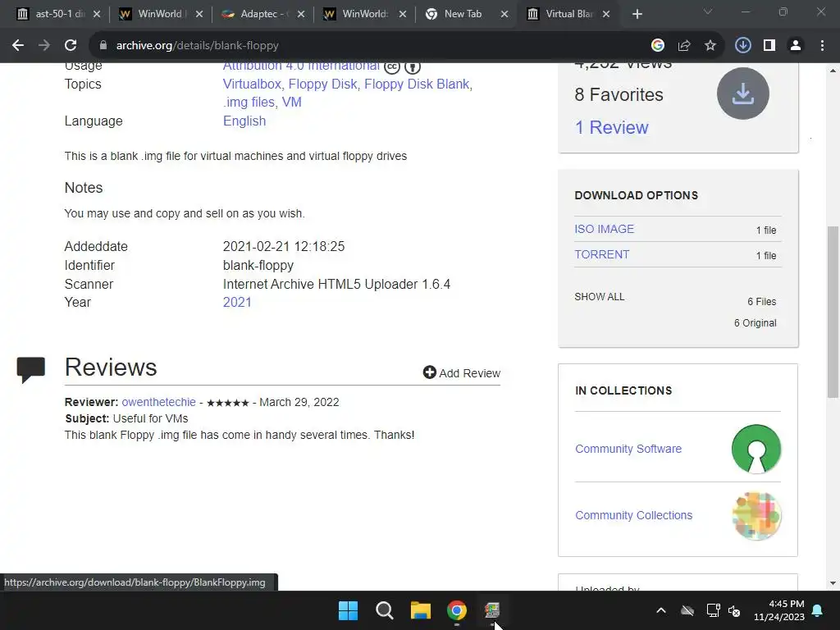840x630 pixels.
Task: Click network icon in system tray
Action: [x=713, y=610]
